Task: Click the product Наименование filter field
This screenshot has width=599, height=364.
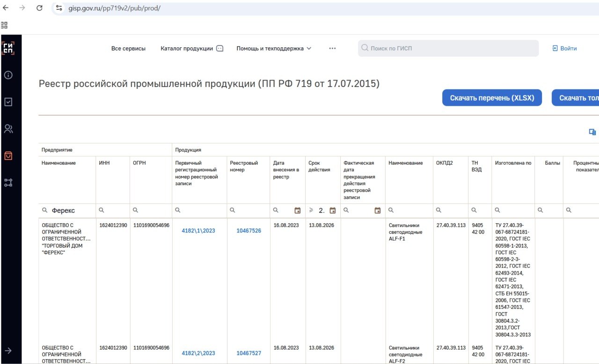Action: pyautogui.click(x=409, y=211)
